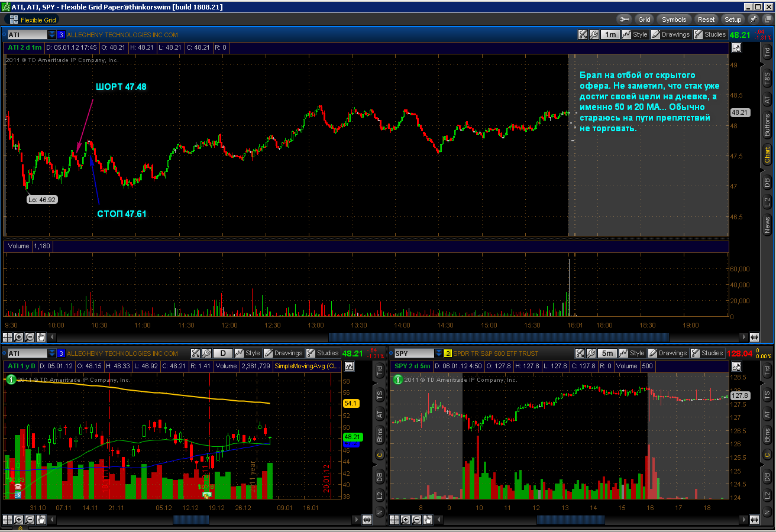The width and height of the screenshot is (776, 532).
Task: Toggle the T&S sidebar tab on ATI 1m chart
Action: click(767, 78)
